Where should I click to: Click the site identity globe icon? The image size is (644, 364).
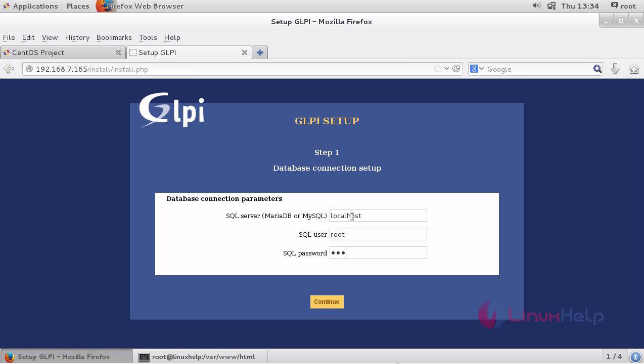[29, 69]
